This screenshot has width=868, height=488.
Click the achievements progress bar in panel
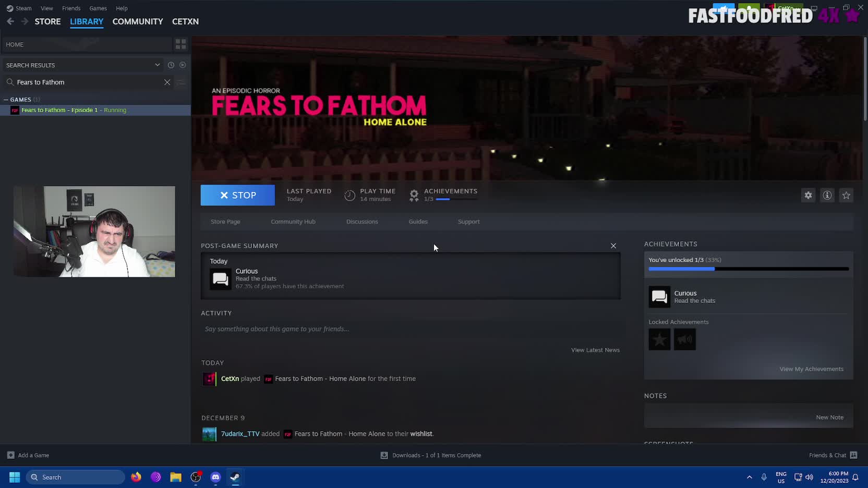749,269
